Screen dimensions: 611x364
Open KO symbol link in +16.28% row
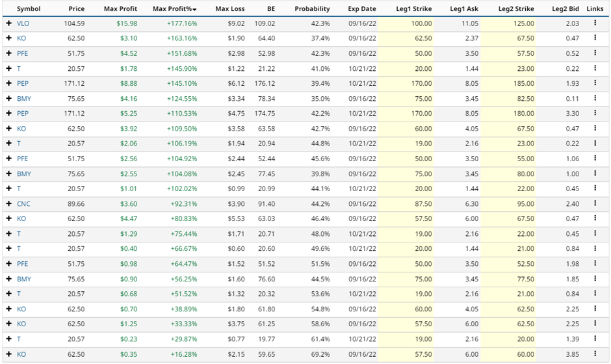[21, 354]
